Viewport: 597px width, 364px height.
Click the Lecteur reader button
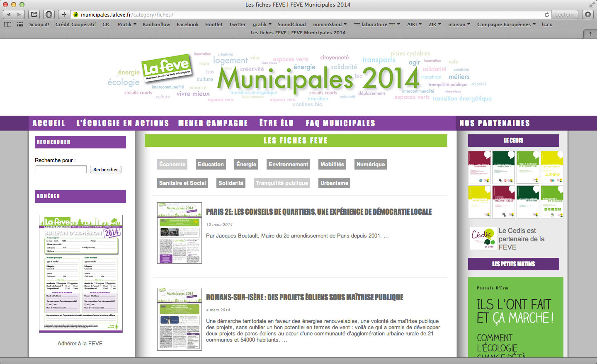(565, 15)
